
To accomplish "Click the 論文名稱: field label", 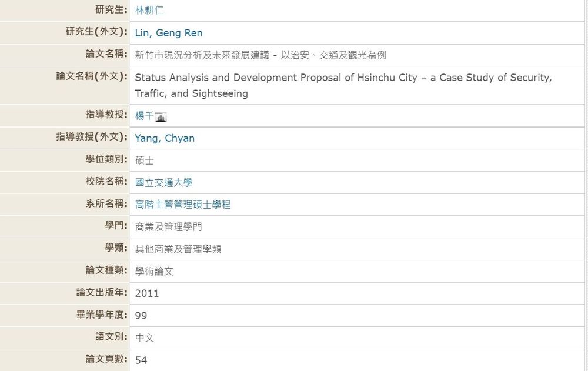I will [106, 54].
